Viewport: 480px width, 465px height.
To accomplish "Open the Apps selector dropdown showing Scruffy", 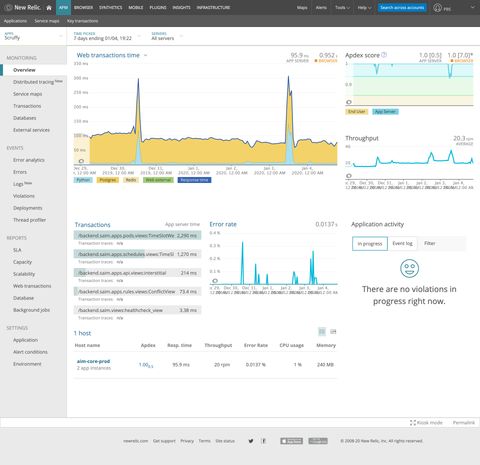I will coord(33,36).
